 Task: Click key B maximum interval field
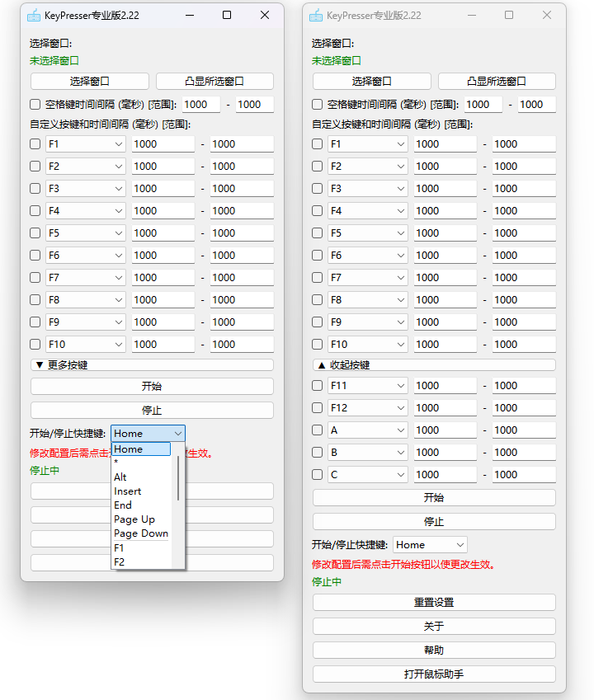click(x=524, y=453)
